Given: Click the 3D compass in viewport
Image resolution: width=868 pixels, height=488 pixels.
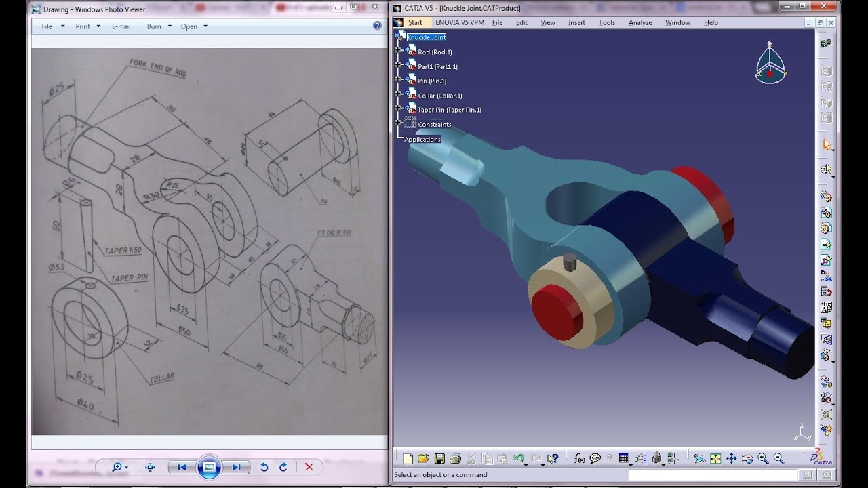Looking at the screenshot, I should [770, 63].
